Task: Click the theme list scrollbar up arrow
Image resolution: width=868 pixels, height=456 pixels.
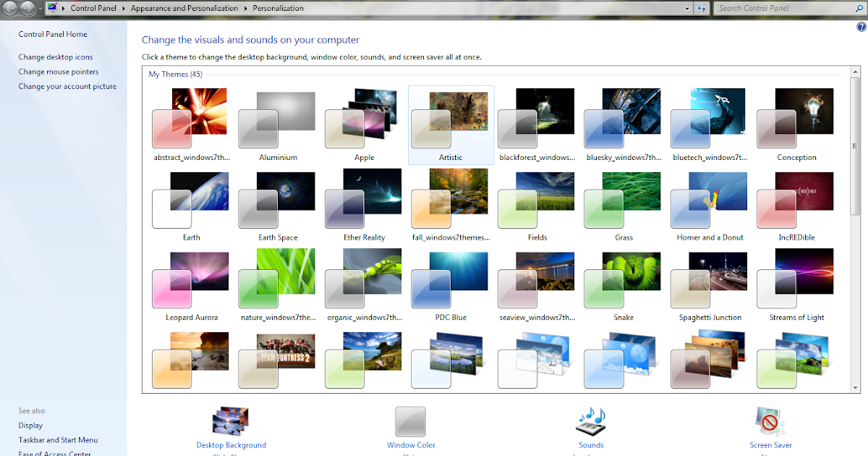Action: click(x=854, y=72)
